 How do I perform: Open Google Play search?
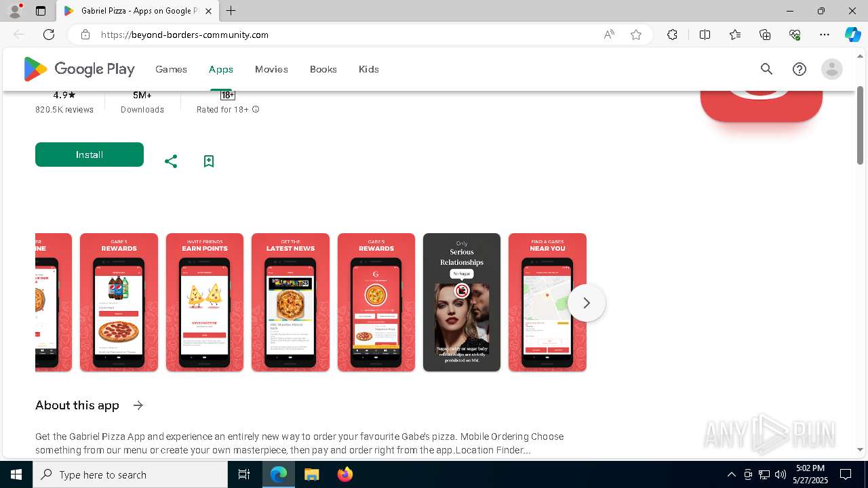[x=766, y=69]
